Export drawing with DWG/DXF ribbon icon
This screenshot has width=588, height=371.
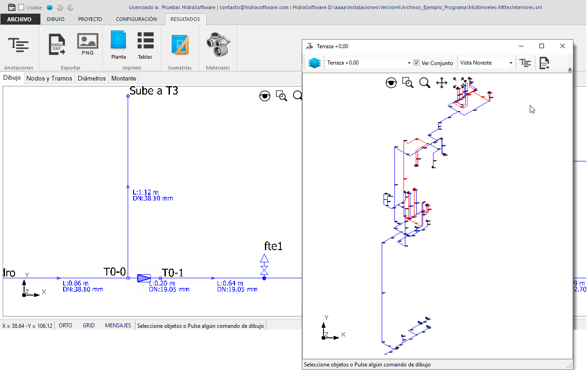(57, 45)
